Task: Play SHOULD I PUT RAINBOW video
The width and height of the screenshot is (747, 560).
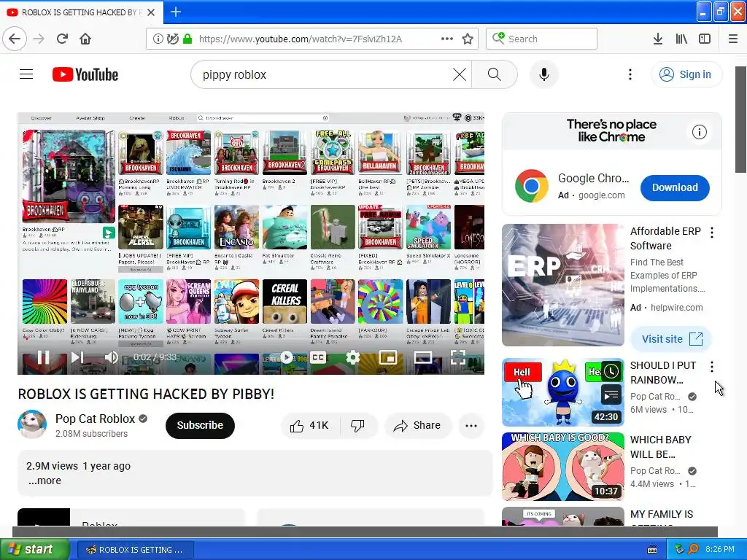Action: [x=563, y=392]
